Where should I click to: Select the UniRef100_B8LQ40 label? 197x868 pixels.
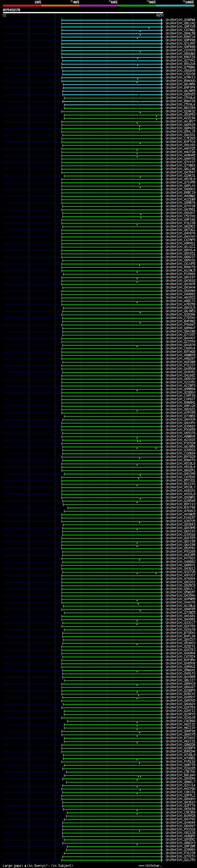pos(180,775)
